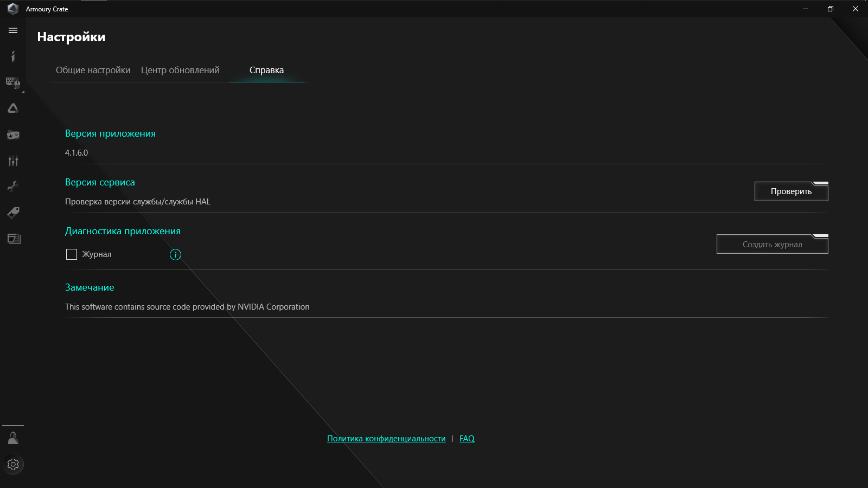This screenshot has width=868, height=488.
Task: Click the NVIDIA Corporation source code notice
Action: click(x=187, y=307)
